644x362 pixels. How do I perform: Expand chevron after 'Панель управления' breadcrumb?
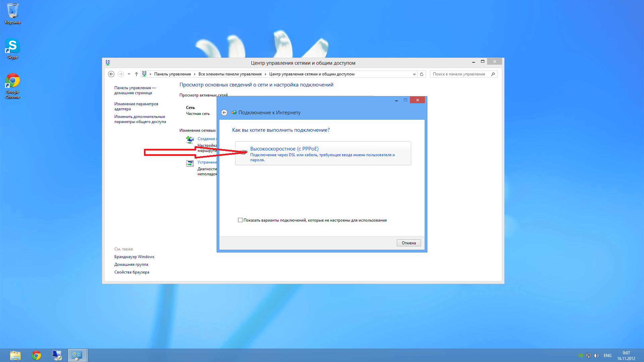(x=195, y=74)
